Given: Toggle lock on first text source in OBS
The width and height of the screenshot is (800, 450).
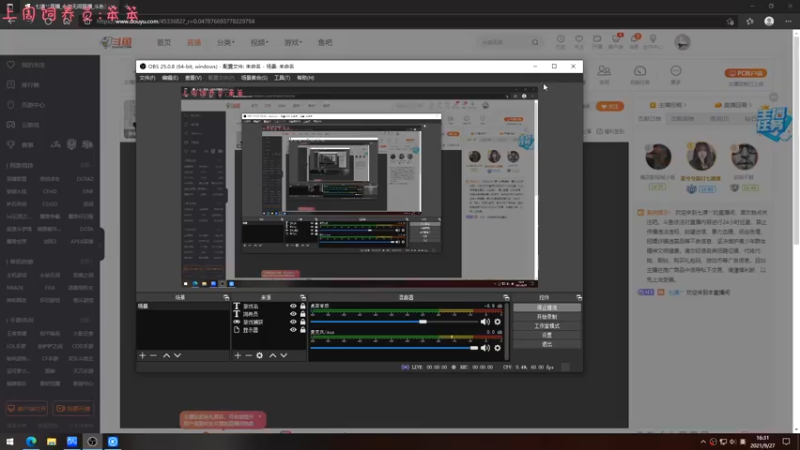Looking at the screenshot, I should click(303, 306).
